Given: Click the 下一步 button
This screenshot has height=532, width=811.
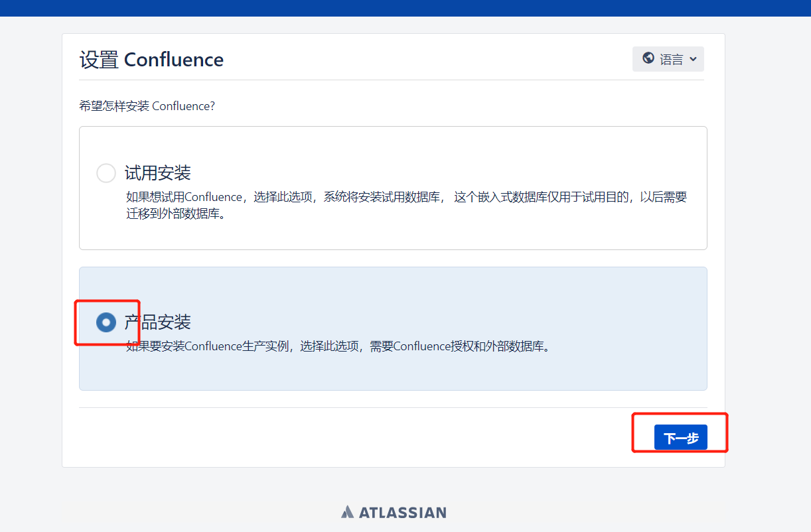Looking at the screenshot, I should coord(680,436).
